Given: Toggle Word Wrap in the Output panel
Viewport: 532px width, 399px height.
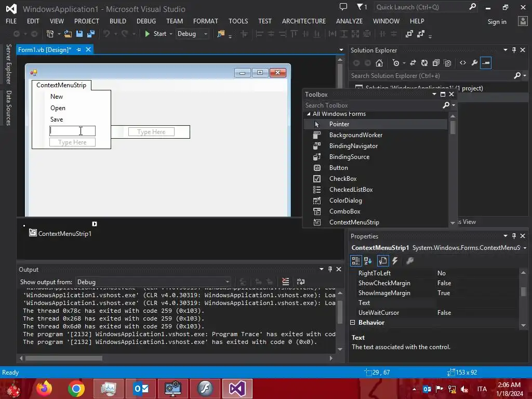Looking at the screenshot, I should click(301, 282).
